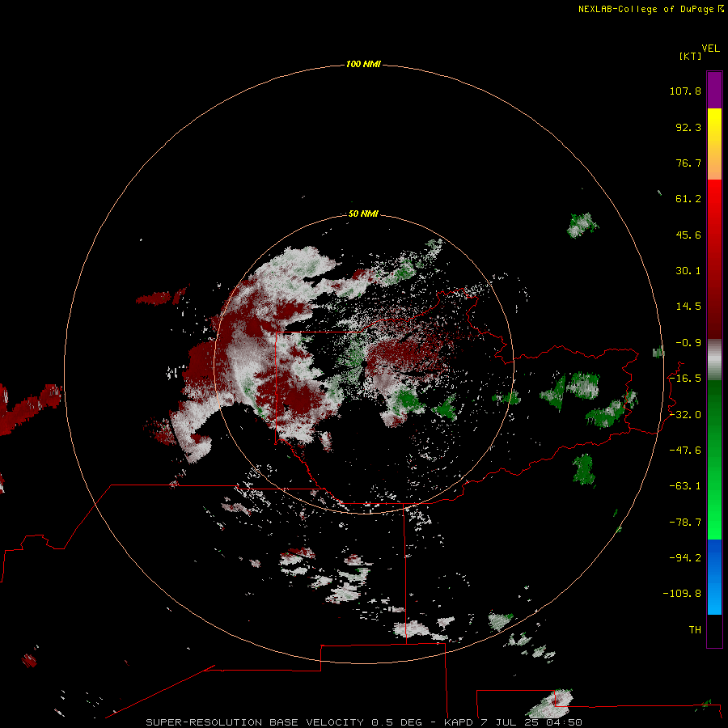This screenshot has width=728, height=728.
Task: Click the 92.3 velocity scale value
Action: (688, 127)
